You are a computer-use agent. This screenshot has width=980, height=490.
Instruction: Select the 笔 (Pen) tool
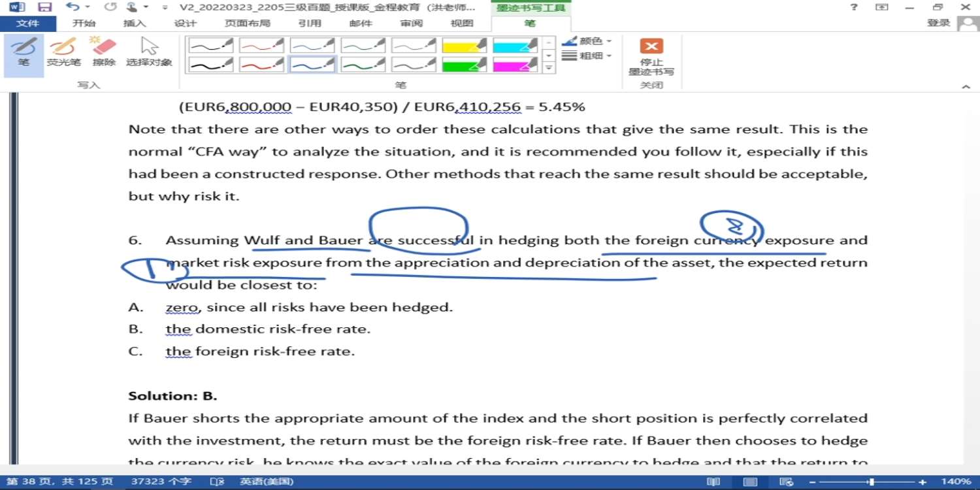click(24, 54)
